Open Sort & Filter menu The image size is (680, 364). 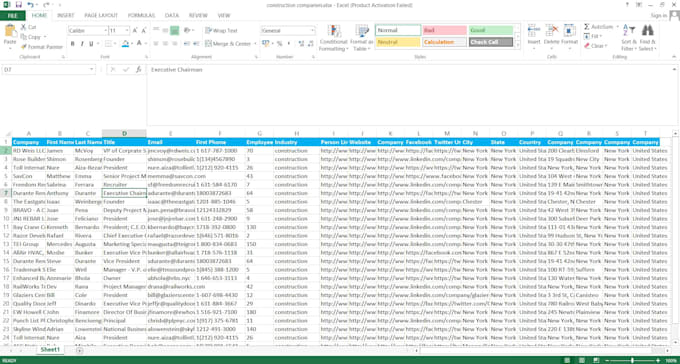(x=629, y=37)
